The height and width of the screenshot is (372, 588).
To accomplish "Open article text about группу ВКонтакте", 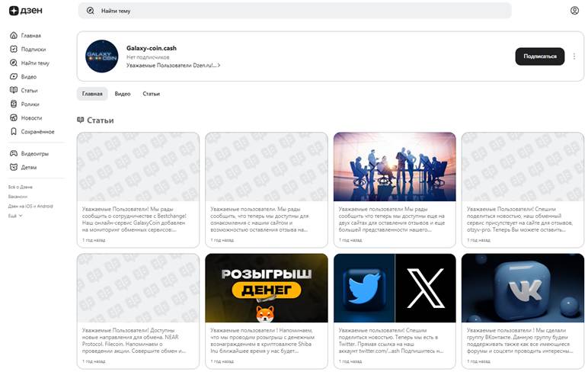I will click(519, 341).
